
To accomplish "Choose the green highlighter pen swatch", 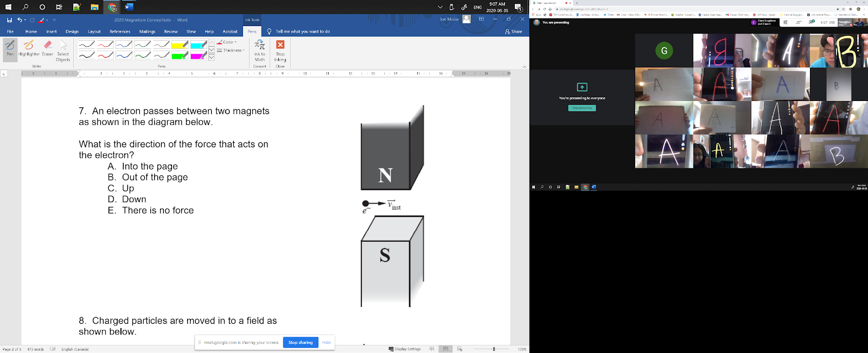I will (x=180, y=55).
